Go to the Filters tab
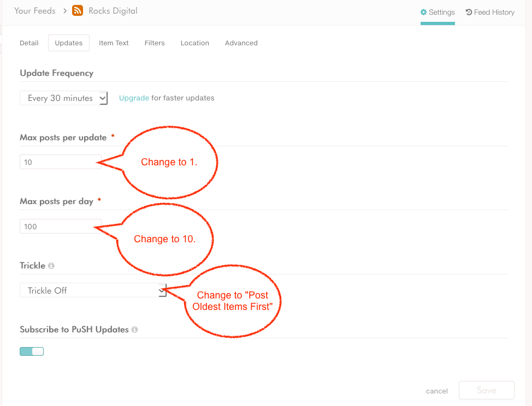The width and height of the screenshot is (532, 406). 155,43
